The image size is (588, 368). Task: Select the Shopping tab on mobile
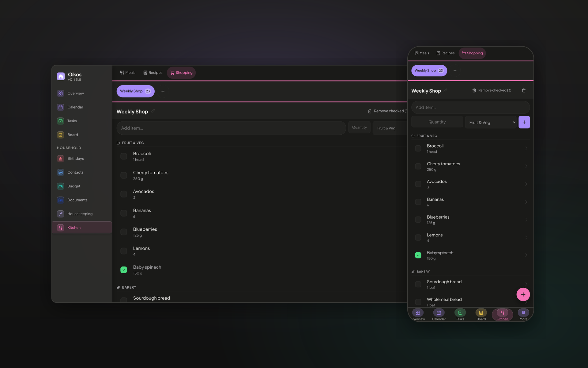tap(472, 53)
